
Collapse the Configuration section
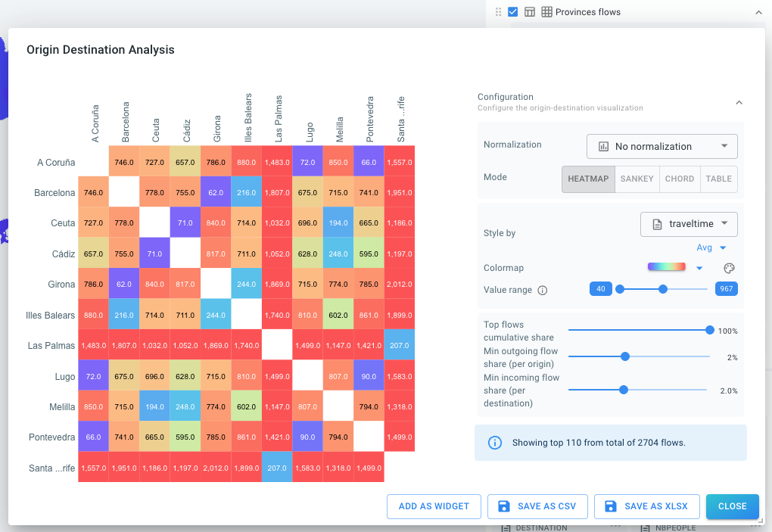[x=739, y=102]
